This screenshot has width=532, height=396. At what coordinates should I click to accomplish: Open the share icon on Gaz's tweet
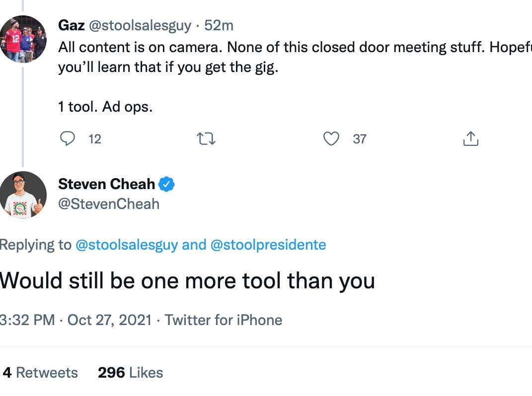click(x=470, y=139)
